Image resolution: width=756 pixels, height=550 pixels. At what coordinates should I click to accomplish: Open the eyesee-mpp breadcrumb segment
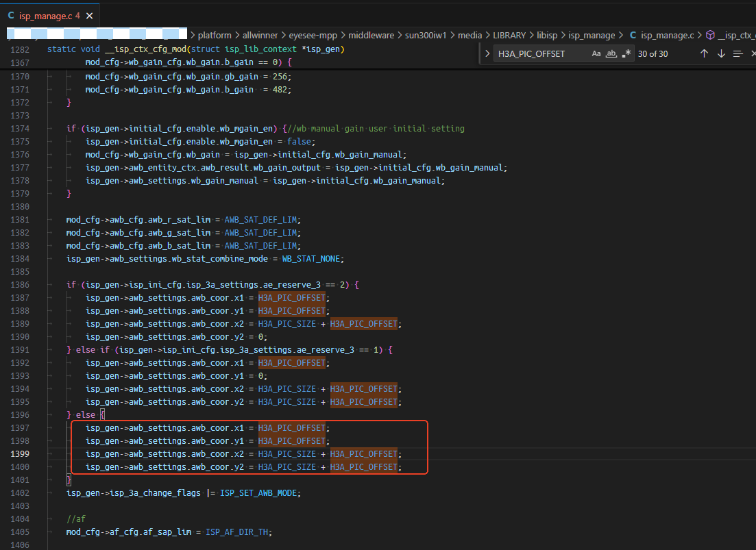click(x=313, y=35)
